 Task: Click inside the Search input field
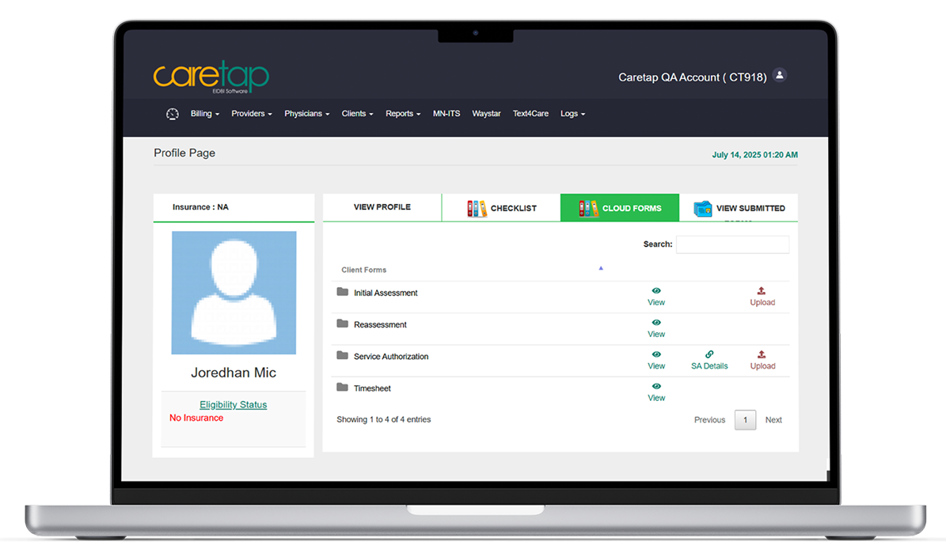[732, 244]
